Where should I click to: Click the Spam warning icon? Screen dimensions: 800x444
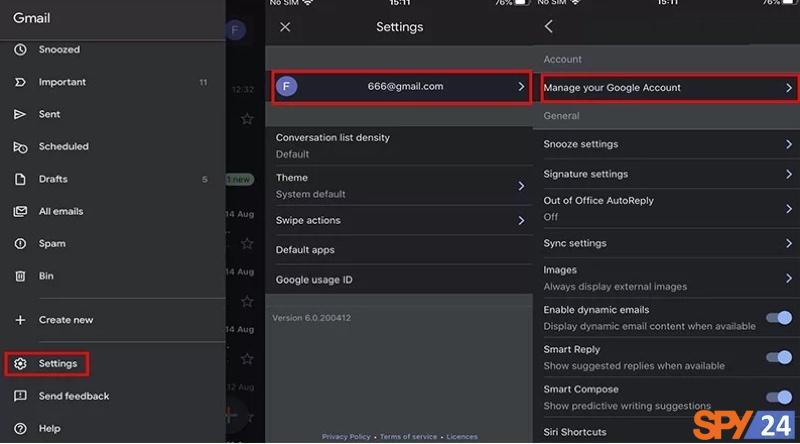point(20,244)
